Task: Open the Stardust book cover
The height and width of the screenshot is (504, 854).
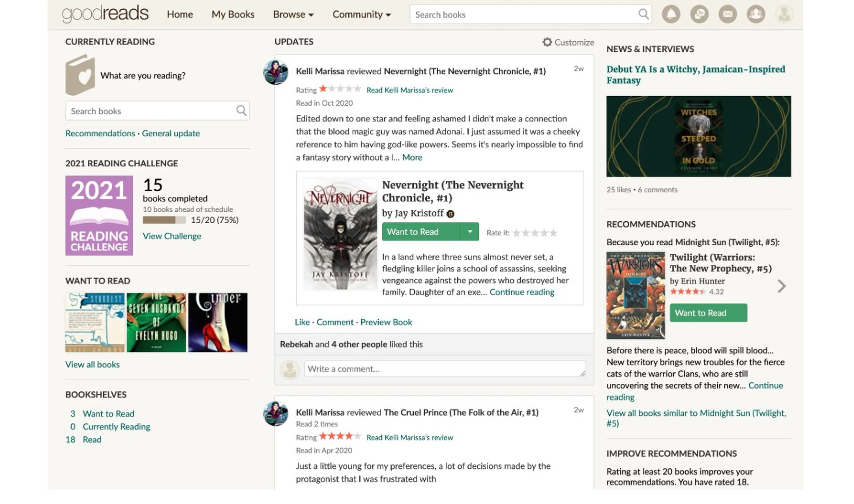Action: tap(95, 322)
